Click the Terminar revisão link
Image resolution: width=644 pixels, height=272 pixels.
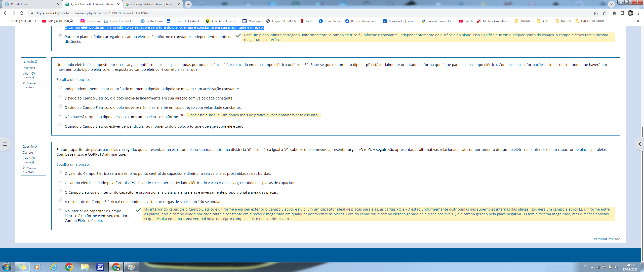[x=606, y=239]
